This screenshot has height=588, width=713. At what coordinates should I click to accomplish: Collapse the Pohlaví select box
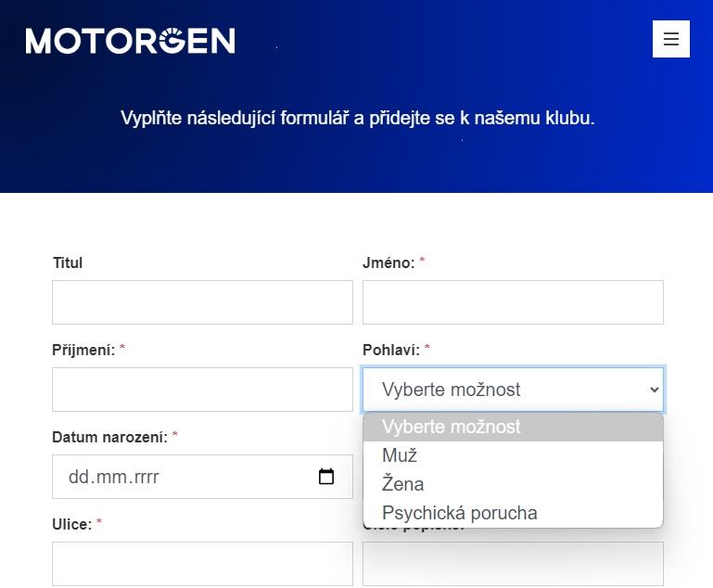tap(513, 390)
